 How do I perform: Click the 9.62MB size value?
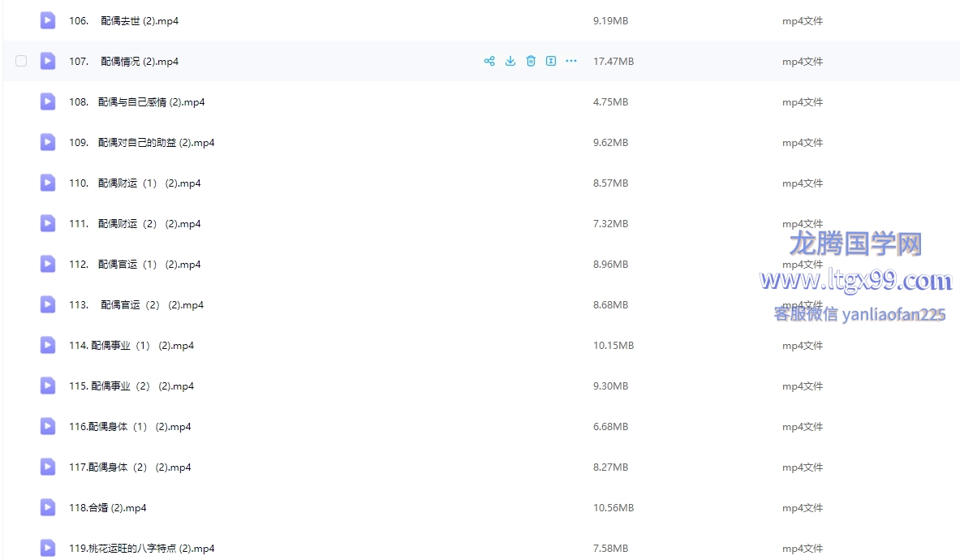tap(610, 143)
